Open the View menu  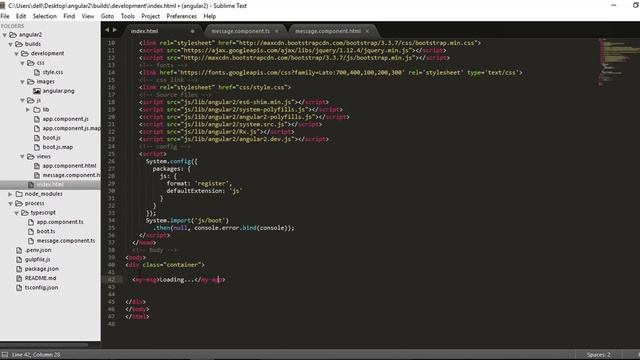88,16
